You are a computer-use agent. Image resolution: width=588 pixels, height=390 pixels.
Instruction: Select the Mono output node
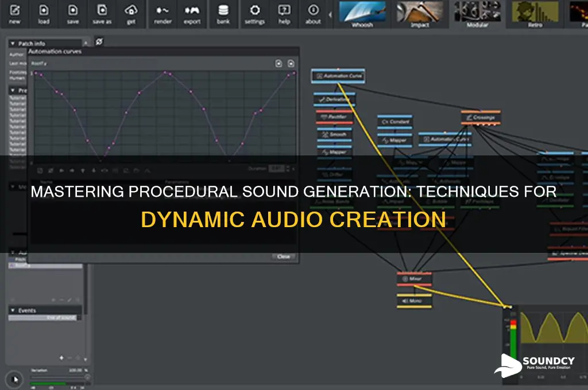[x=415, y=301]
